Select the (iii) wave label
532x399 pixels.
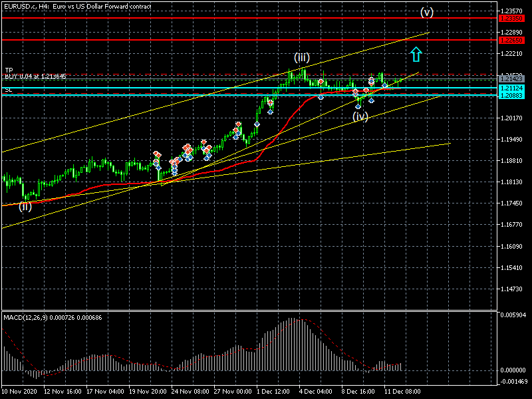302,57
